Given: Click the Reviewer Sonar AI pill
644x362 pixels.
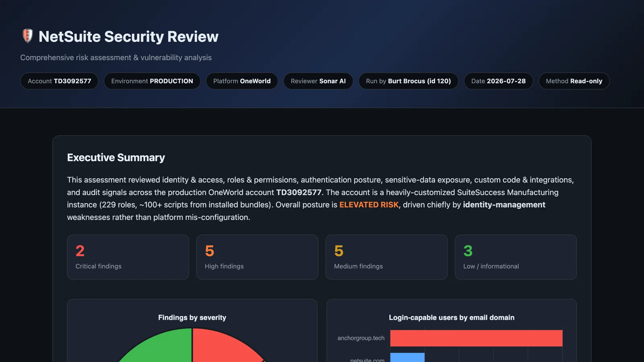Looking at the screenshot, I should tap(318, 81).
